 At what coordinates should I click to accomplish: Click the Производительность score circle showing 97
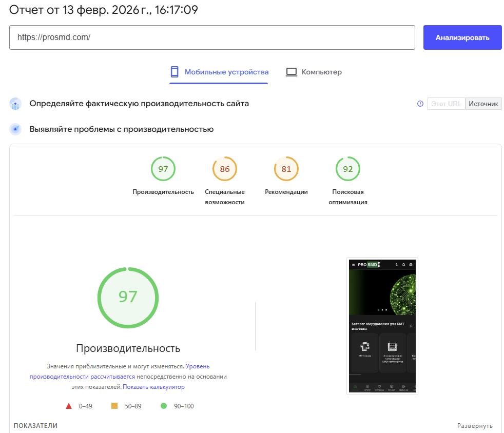click(163, 169)
